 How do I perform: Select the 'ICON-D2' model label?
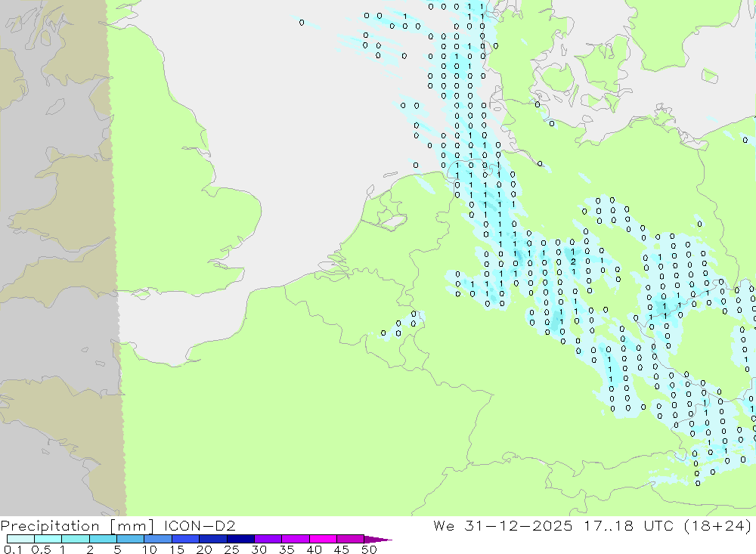pyautogui.click(x=200, y=525)
